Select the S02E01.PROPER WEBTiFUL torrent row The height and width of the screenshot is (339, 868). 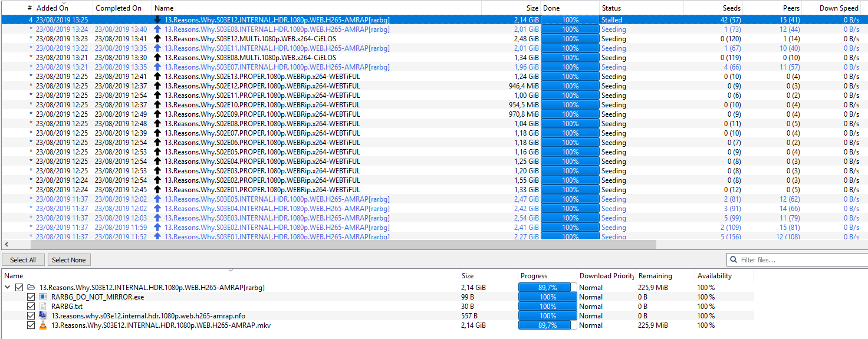[434, 189]
